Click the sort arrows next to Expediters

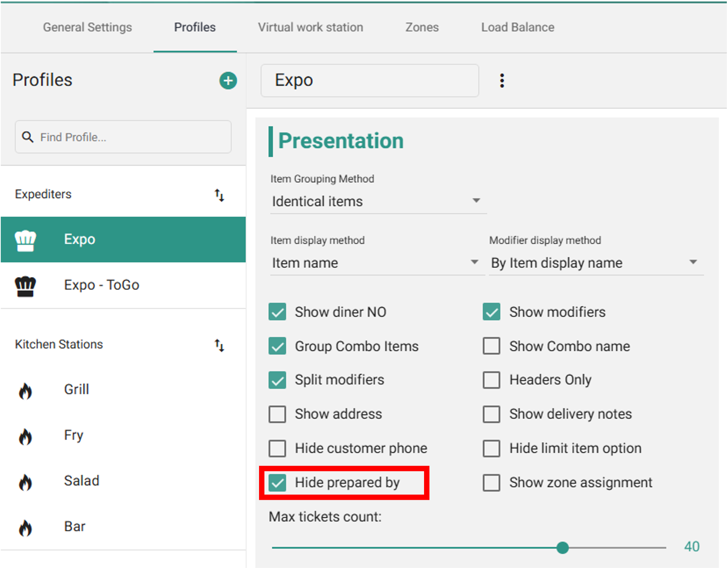219,195
